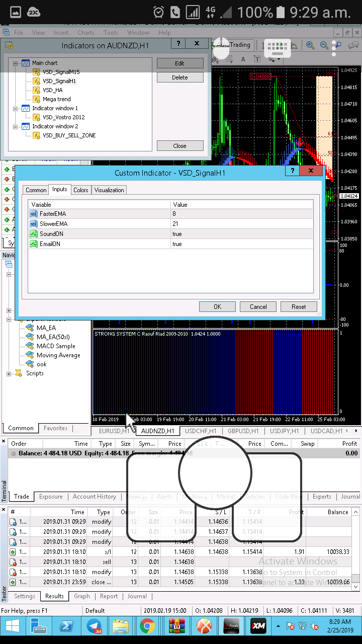Toggle the SoundON value field
Screen dimensions: 362x644
point(242,234)
